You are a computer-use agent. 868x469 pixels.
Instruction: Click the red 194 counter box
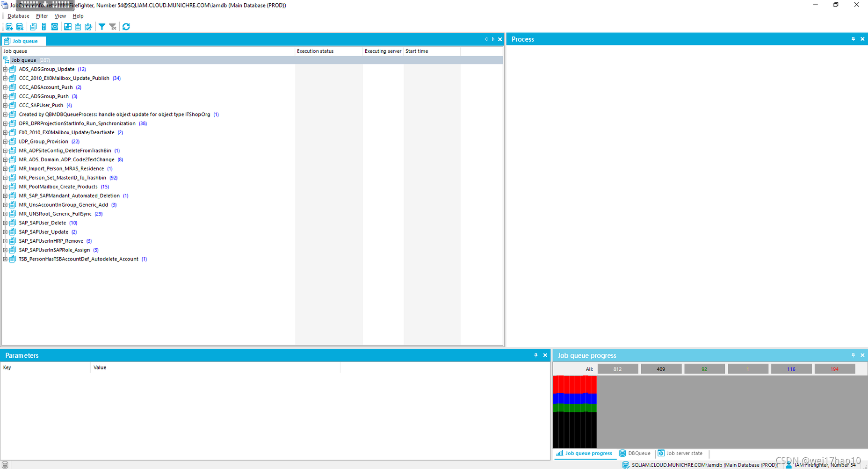[835, 369]
